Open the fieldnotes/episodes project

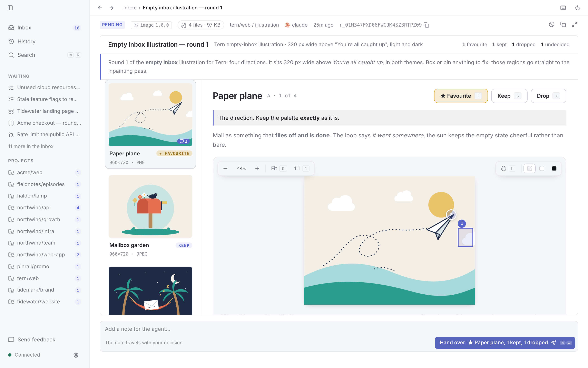(x=45, y=184)
